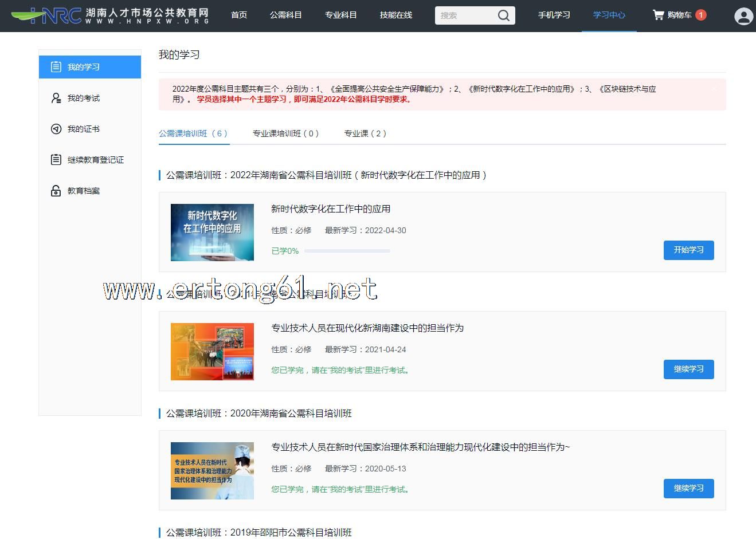This screenshot has height=539, width=756.
Task: Click the 我的证书 badge icon in sidebar
Action: click(56, 129)
